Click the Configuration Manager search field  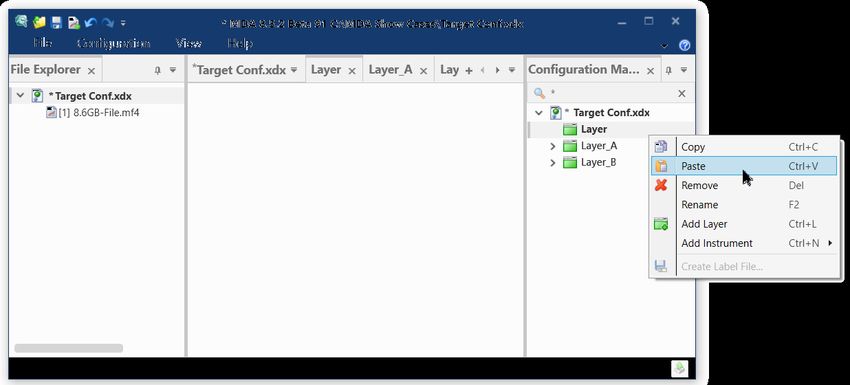click(x=610, y=93)
